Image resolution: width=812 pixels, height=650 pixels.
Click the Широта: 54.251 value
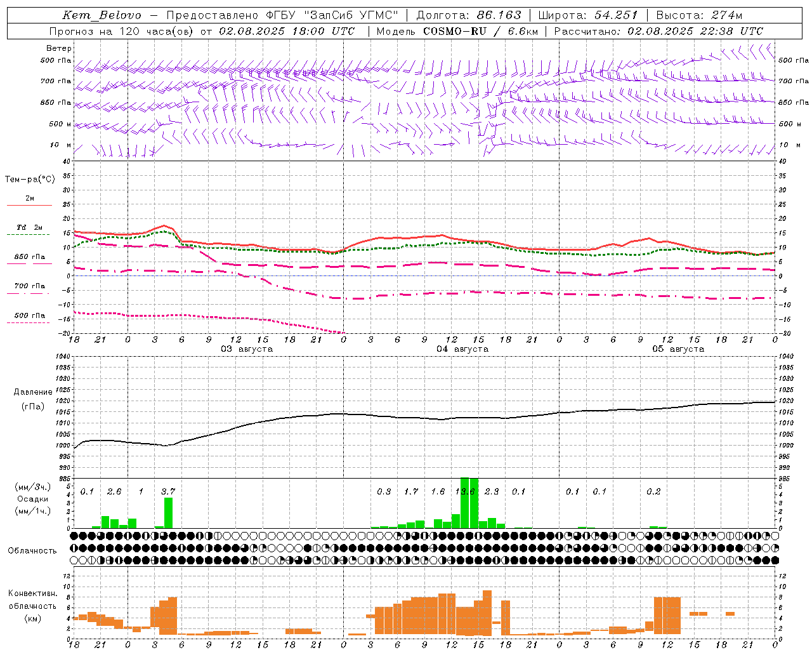pyautogui.click(x=588, y=16)
